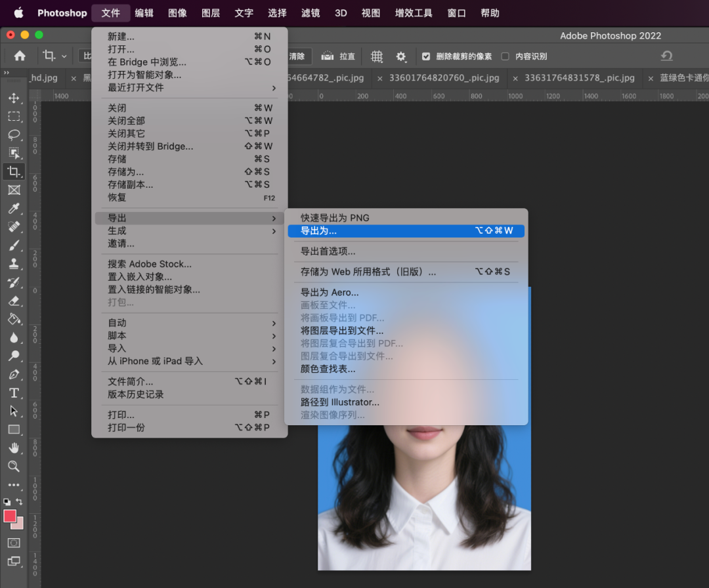Uncheck 删除裁剪的像素 checkbox
This screenshot has height=588, width=709.
[x=426, y=56]
